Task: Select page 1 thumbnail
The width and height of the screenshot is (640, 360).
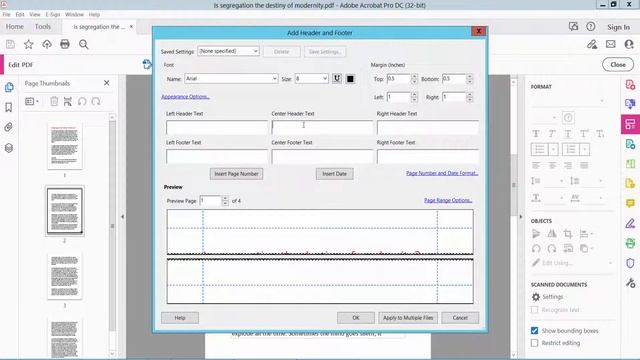Action: click(x=64, y=146)
